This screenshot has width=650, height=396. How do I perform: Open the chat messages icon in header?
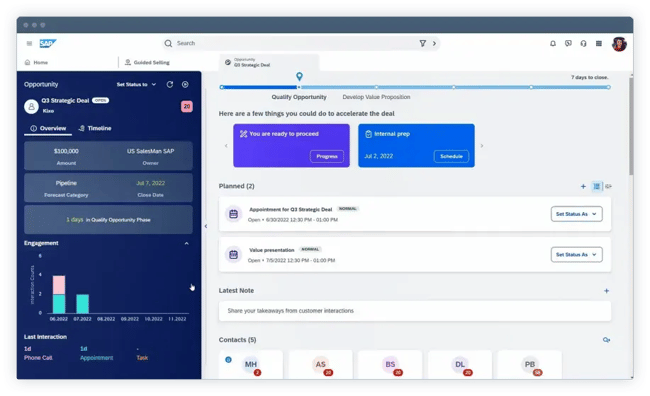pos(568,43)
